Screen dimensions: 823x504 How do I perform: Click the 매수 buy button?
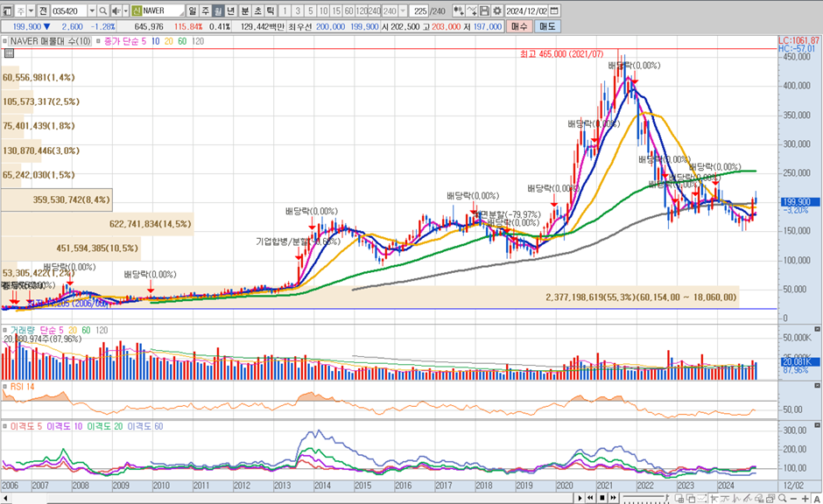519,26
